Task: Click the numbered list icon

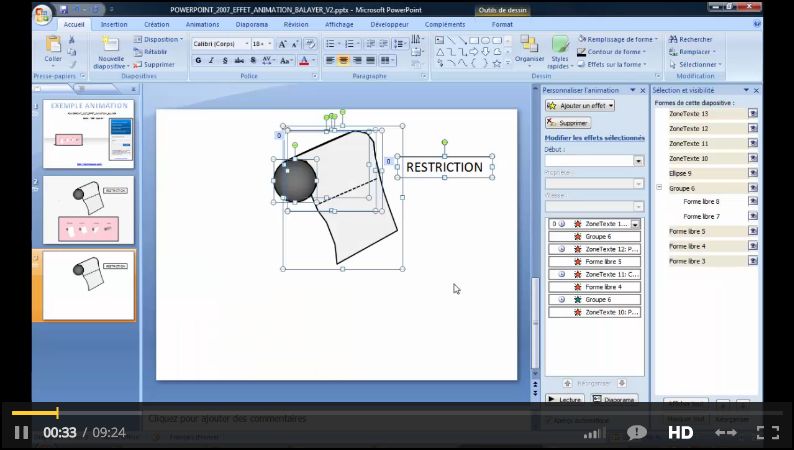Action: (349, 44)
